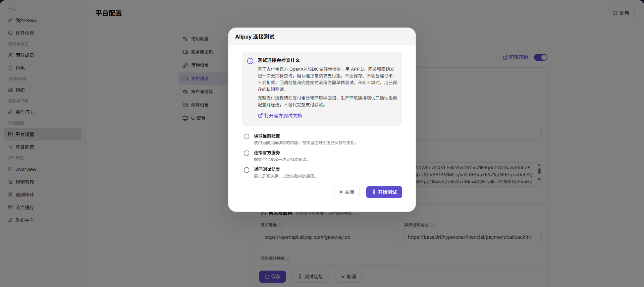
Task: Click the log icon beside 操作日志
Action: (x=10, y=112)
